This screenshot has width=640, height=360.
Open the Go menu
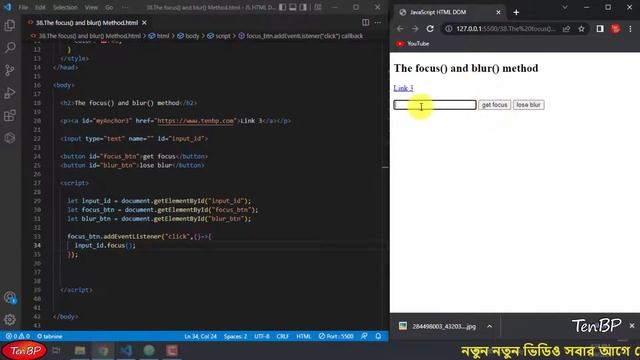click(109, 7)
